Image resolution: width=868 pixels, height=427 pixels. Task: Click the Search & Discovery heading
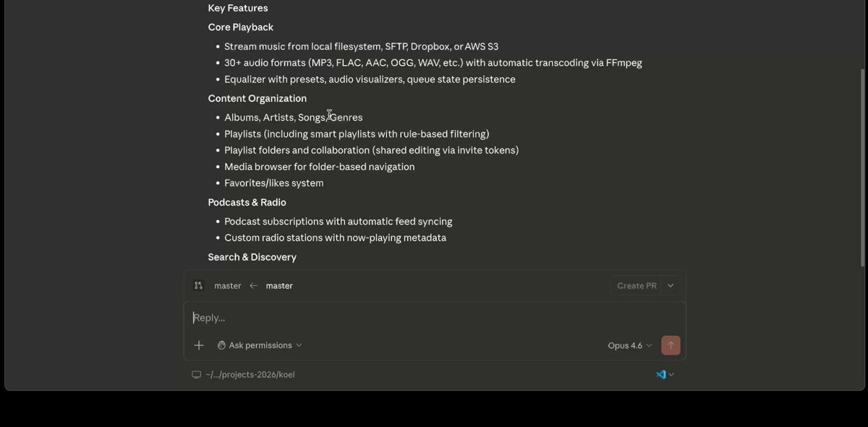[x=252, y=257]
